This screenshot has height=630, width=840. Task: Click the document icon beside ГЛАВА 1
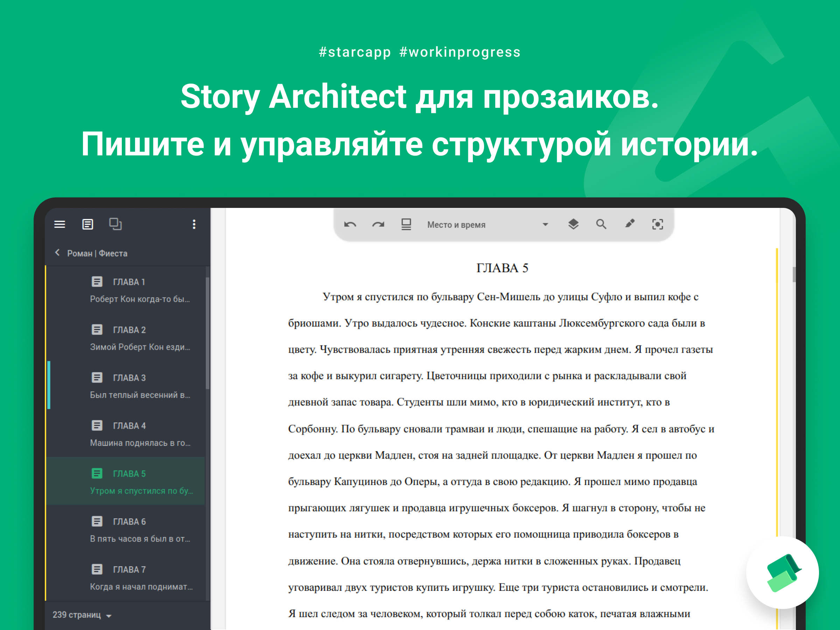click(97, 282)
